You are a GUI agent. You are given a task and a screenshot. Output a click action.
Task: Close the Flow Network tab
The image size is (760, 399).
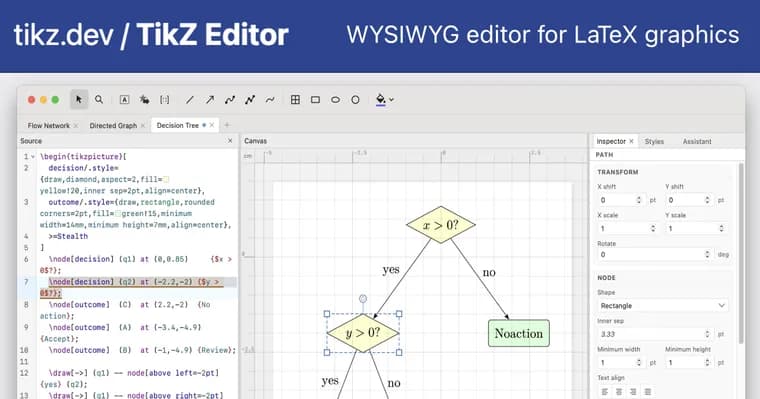[76, 126]
